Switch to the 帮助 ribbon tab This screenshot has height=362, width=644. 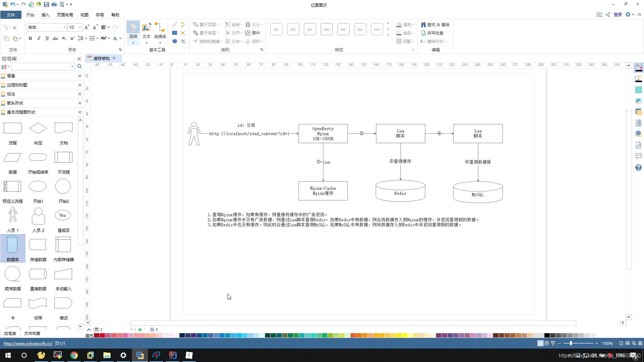tap(115, 15)
